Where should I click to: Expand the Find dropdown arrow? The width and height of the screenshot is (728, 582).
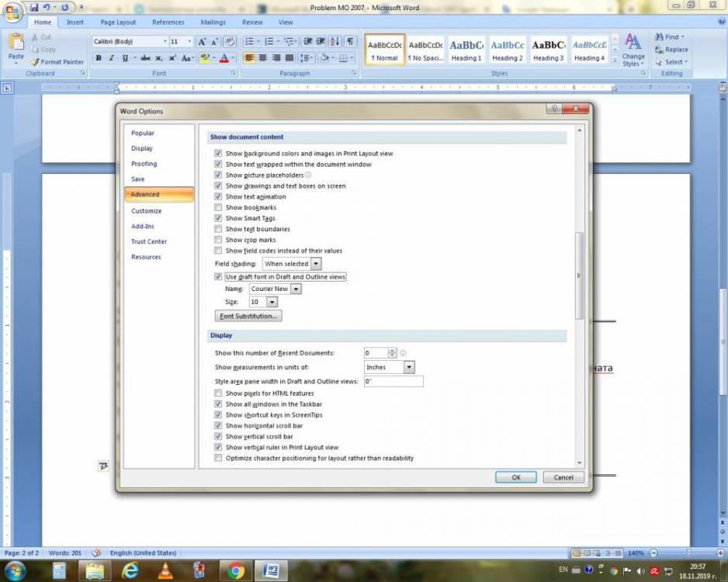click(x=683, y=36)
